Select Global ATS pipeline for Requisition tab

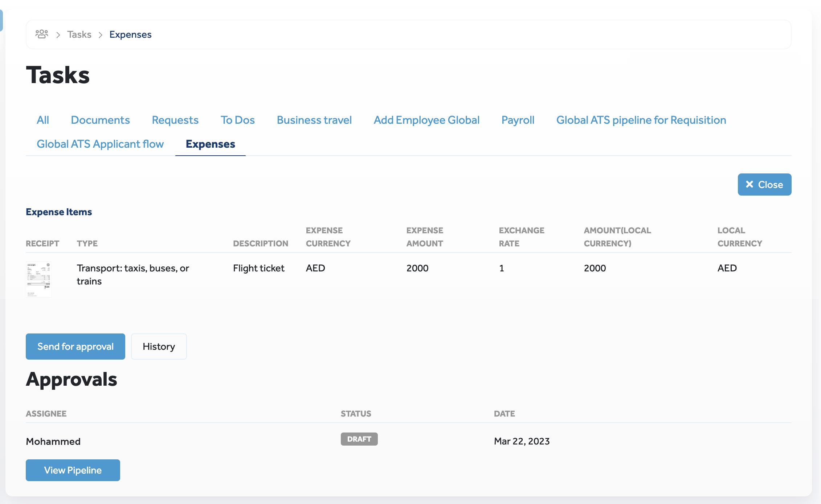click(x=641, y=120)
